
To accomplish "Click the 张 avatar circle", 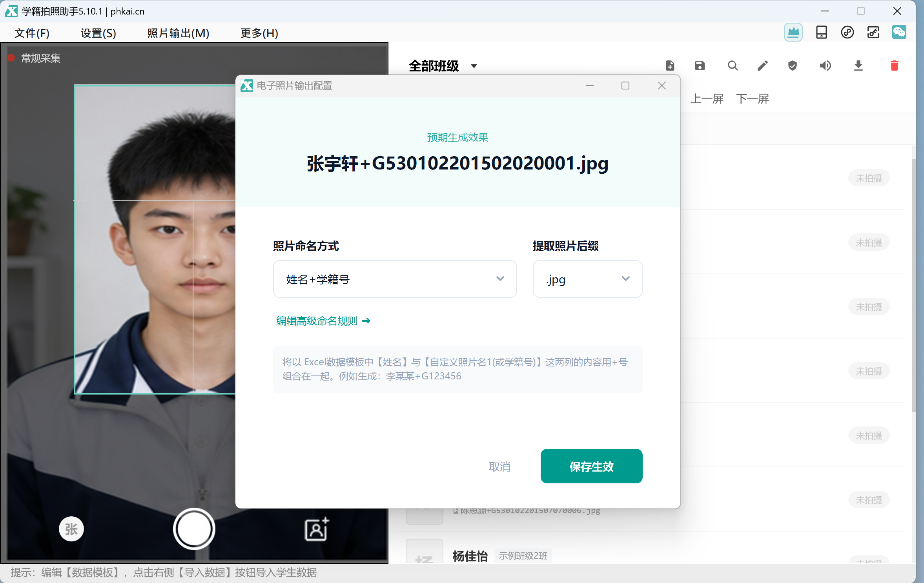I will (x=71, y=529).
